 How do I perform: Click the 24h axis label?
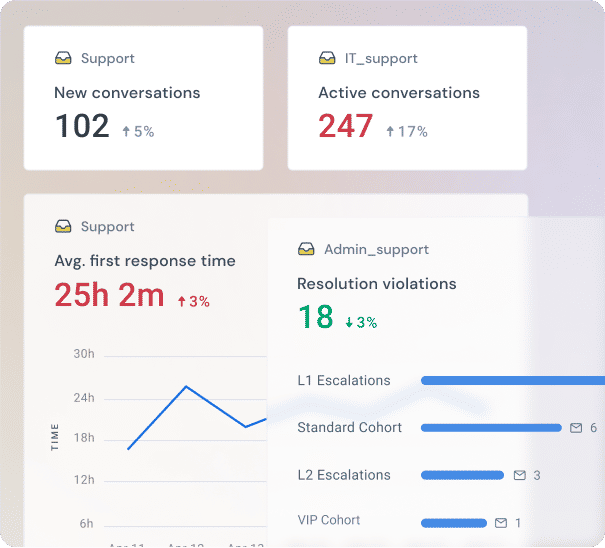[84, 398]
